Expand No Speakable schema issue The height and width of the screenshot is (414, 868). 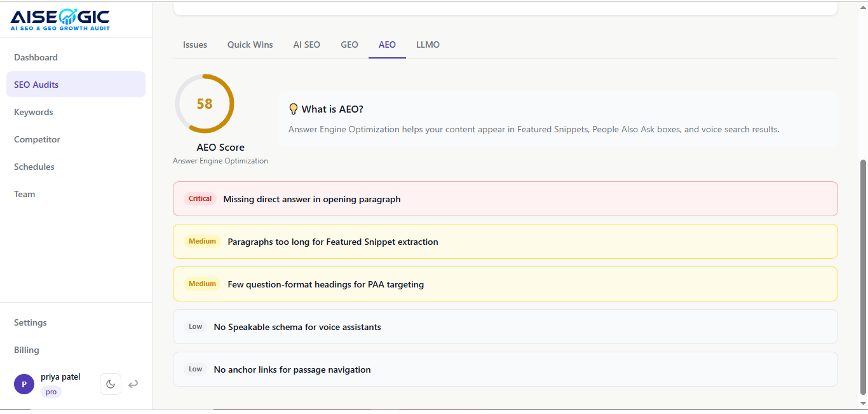pos(505,327)
